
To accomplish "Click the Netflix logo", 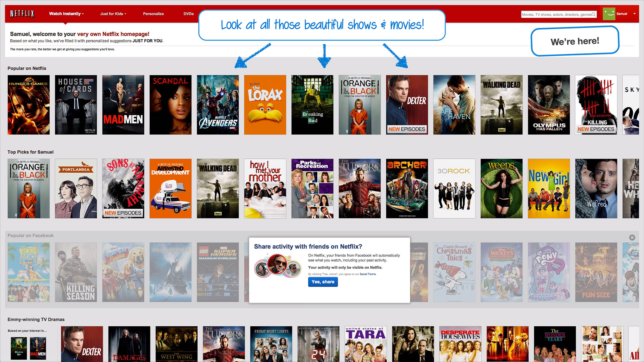I will point(22,14).
